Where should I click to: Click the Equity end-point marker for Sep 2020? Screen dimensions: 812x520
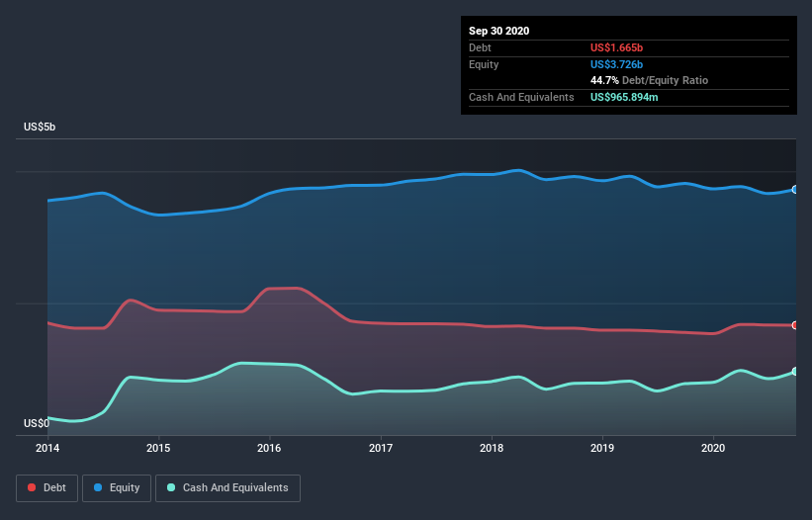795,190
